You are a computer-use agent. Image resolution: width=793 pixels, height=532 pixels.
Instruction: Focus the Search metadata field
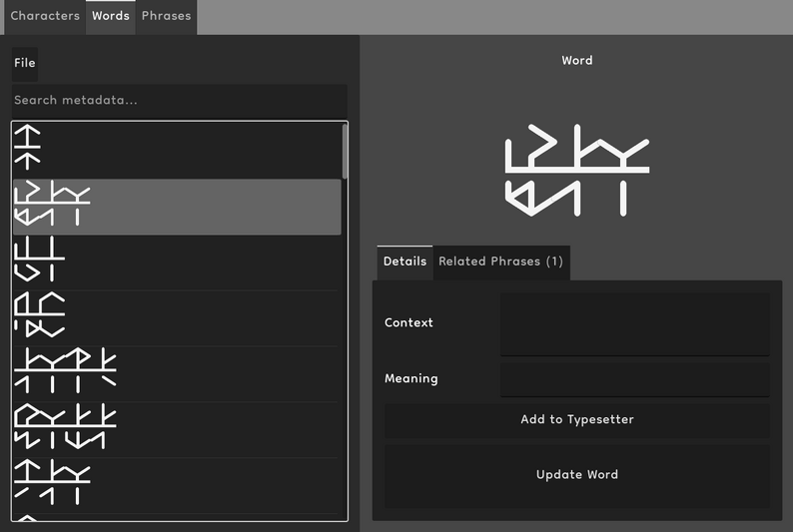click(x=180, y=101)
